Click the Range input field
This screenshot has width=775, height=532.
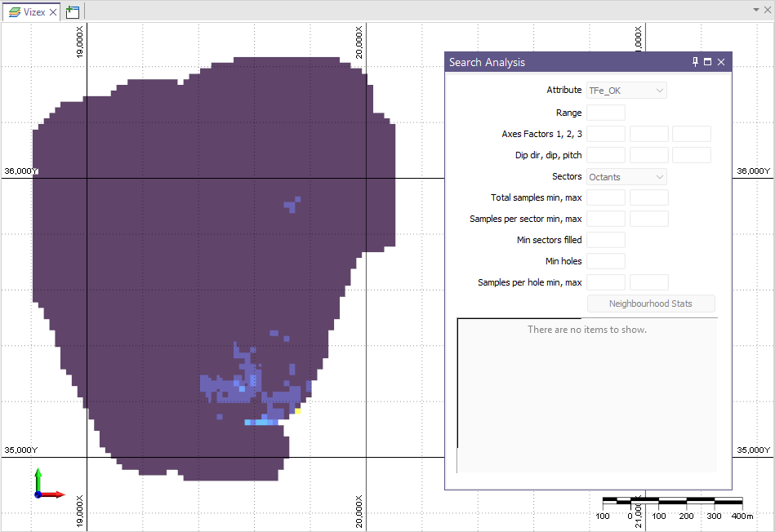point(606,113)
